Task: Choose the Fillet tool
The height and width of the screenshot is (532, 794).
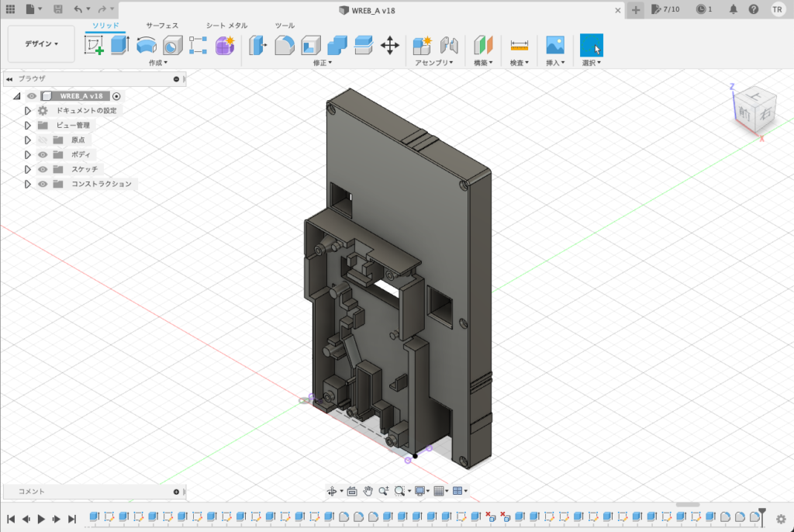Action: coord(285,45)
